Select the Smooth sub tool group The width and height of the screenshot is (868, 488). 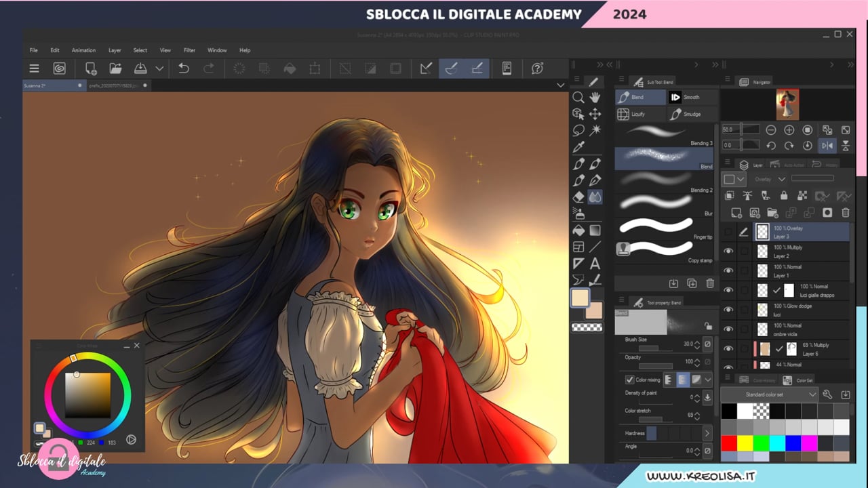692,97
